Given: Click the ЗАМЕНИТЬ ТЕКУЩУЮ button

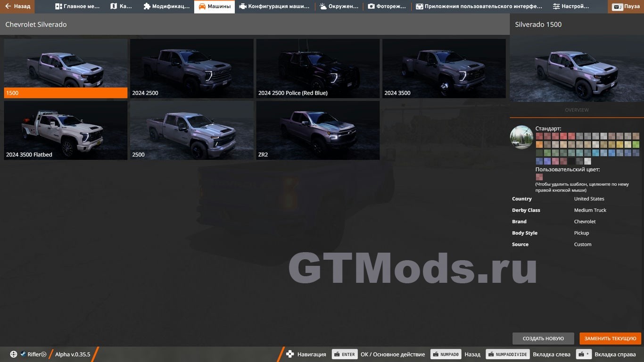Looking at the screenshot, I should pyautogui.click(x=611, y=338).
